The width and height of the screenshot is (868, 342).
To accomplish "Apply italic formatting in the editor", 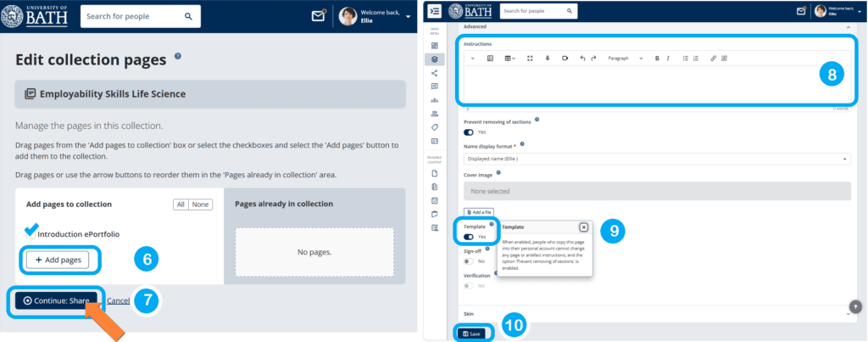I will pyautogui.click(x=668, y=59).
